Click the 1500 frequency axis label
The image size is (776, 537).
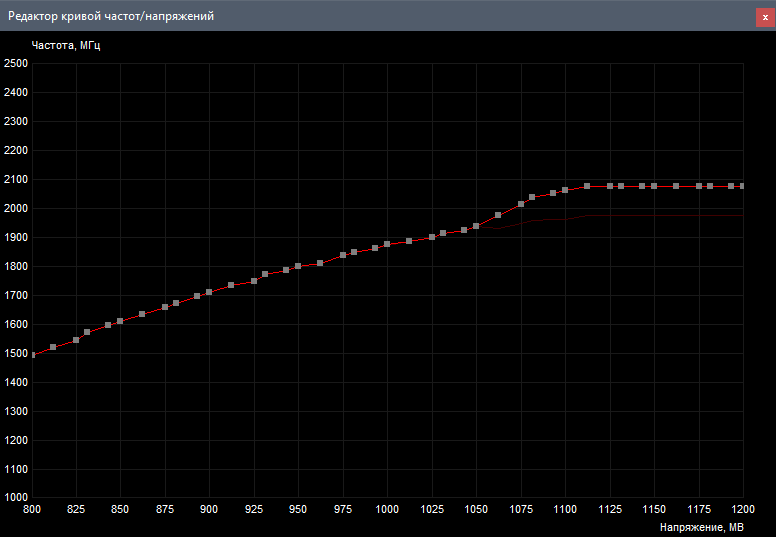(x=16, y=353)
